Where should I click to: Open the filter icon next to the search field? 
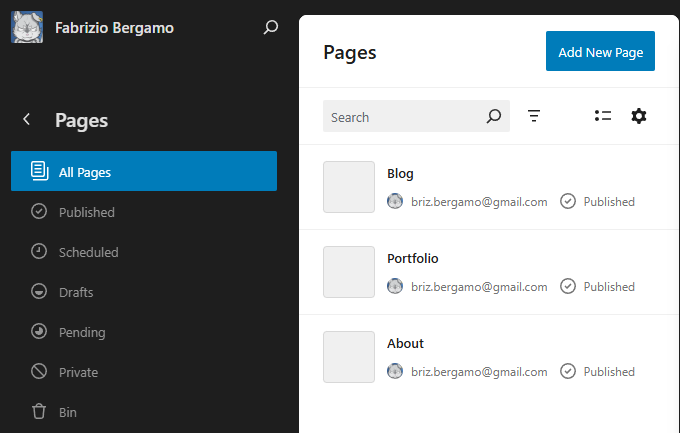click(533, 116)
